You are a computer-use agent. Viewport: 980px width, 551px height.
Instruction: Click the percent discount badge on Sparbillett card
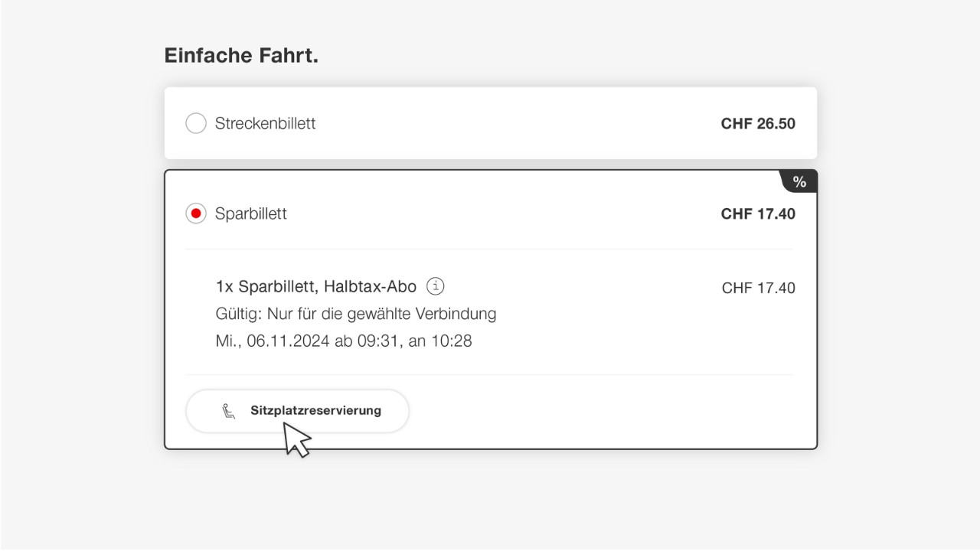click(799, 181)
